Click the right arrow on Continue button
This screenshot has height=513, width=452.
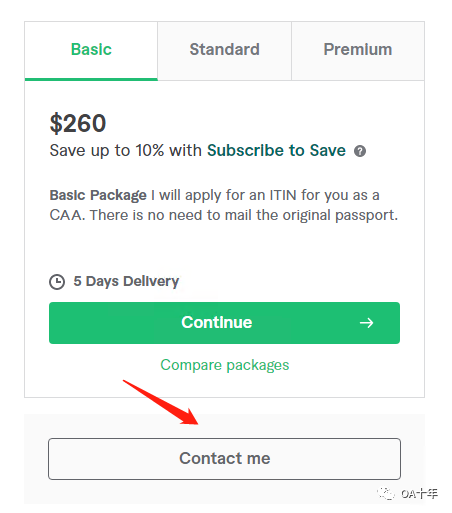click(366, 323)
